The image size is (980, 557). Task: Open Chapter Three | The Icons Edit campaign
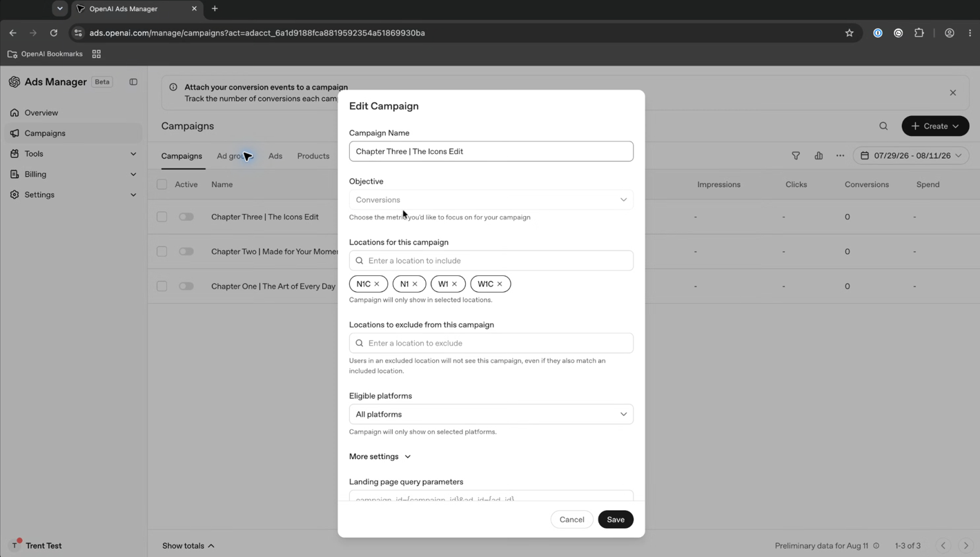point(265,217)
